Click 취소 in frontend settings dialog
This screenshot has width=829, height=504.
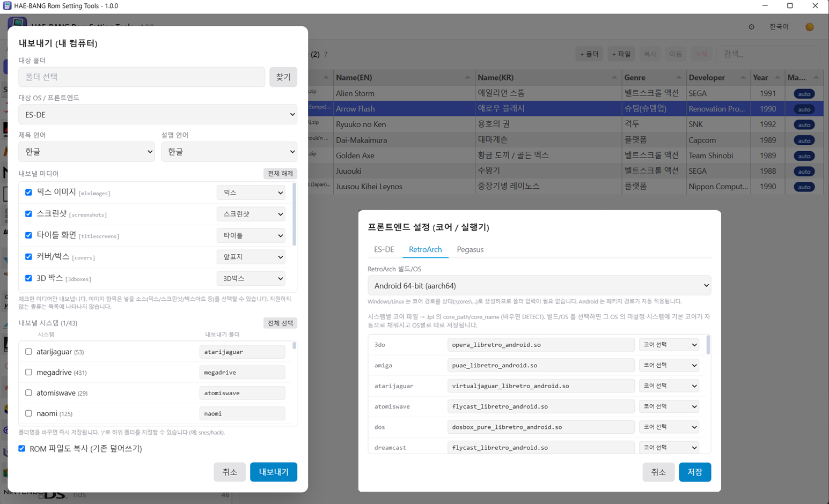point(658,472)
